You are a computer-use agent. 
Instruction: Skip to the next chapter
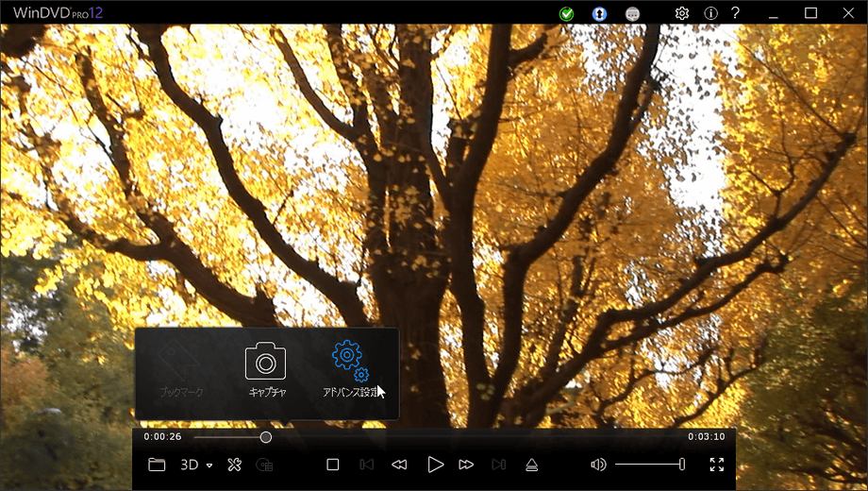click(x=499, y=465)
